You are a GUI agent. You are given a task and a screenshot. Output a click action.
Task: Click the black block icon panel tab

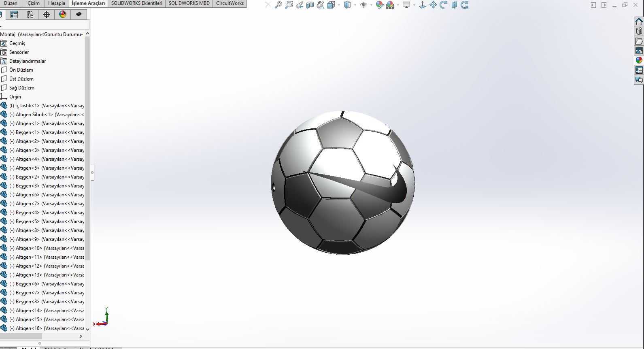coord(79,15)
